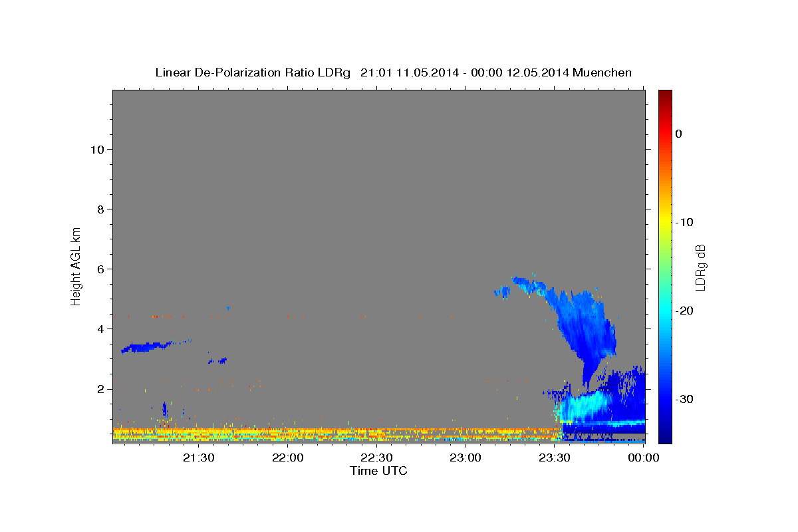Click the height tick label 2
Viewport: 798px width, 532px height.
point(100,389)
